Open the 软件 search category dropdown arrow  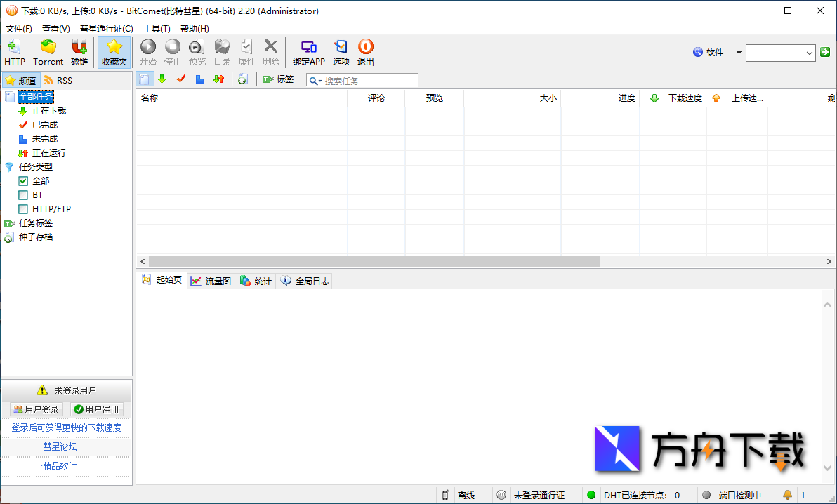739,53
